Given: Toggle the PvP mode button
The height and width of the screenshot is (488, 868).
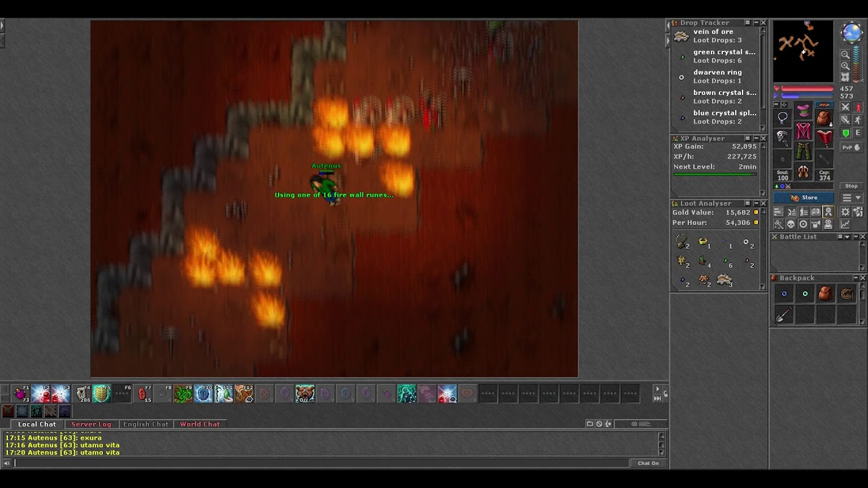Looking at the screenshot, I should pos(851,148).
